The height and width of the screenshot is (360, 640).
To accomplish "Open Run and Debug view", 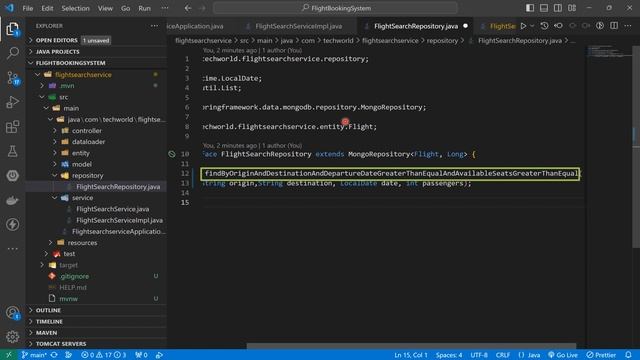I will tap(13, 102).
